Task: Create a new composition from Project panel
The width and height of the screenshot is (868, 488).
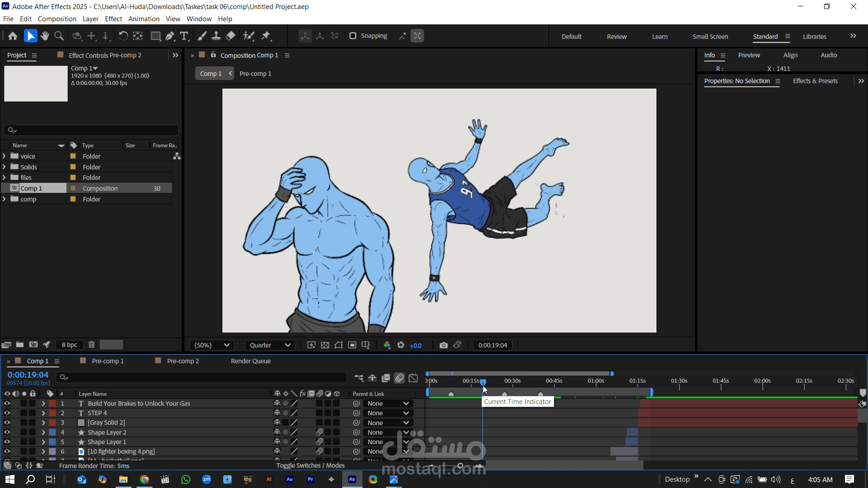Action: [33, 345]
